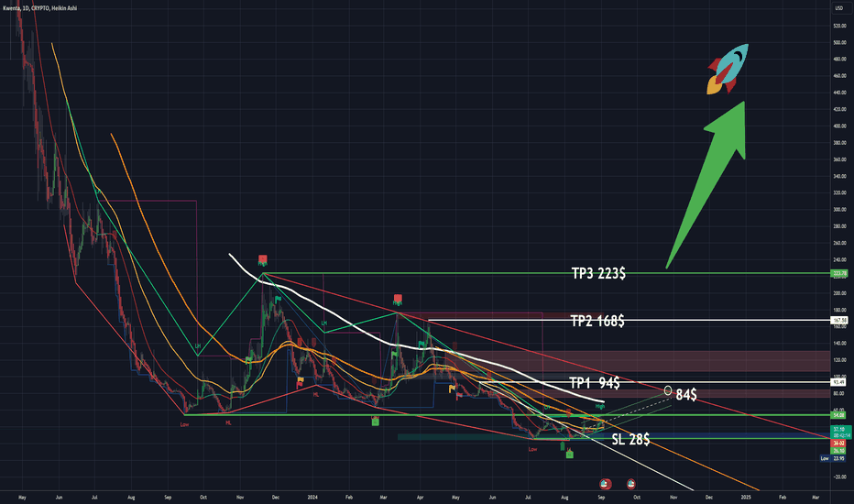Click the Low 23.95 price label

click(x=834, y=458)
